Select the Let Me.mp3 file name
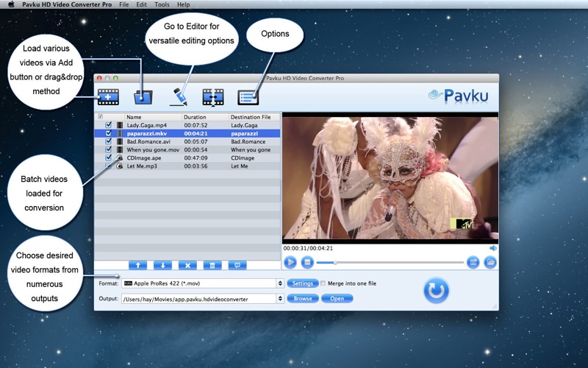 [142, 166]
